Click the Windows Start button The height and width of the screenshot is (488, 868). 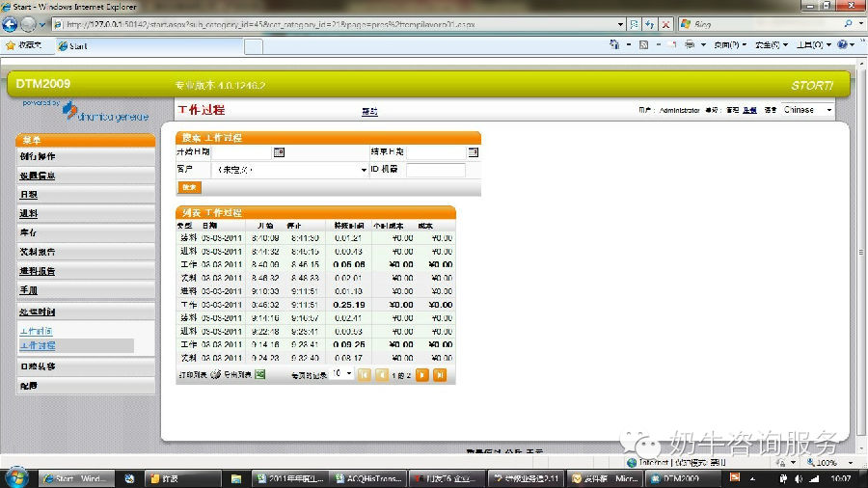pos(17,477)
